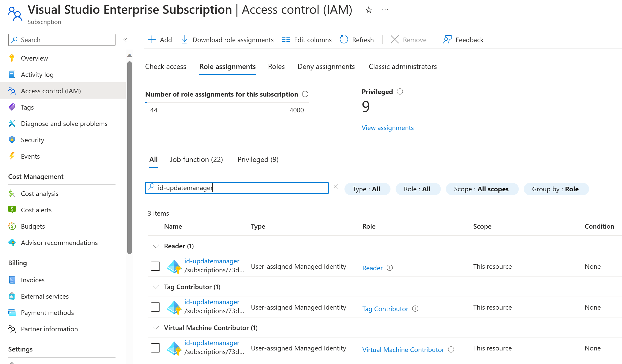This screenshot has width=622, height=364.
Task: Click the sidebar vertical scrollbar thumb
Action: tap(130, 157)
